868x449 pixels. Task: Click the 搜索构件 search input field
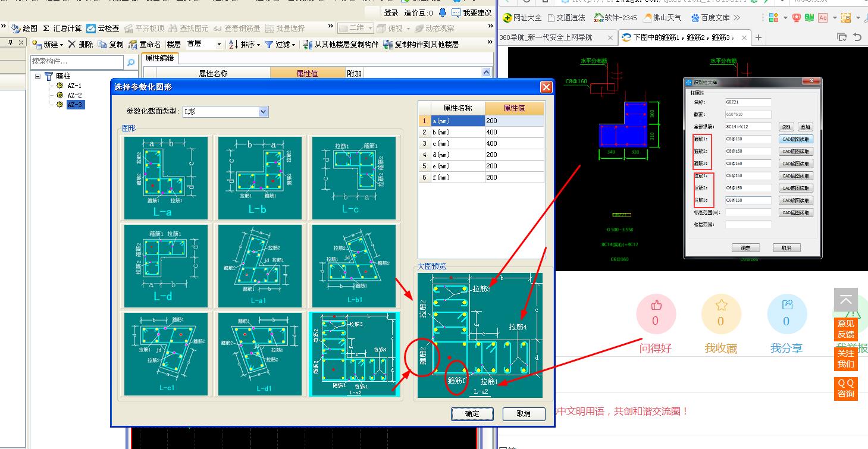click(77, 62)
